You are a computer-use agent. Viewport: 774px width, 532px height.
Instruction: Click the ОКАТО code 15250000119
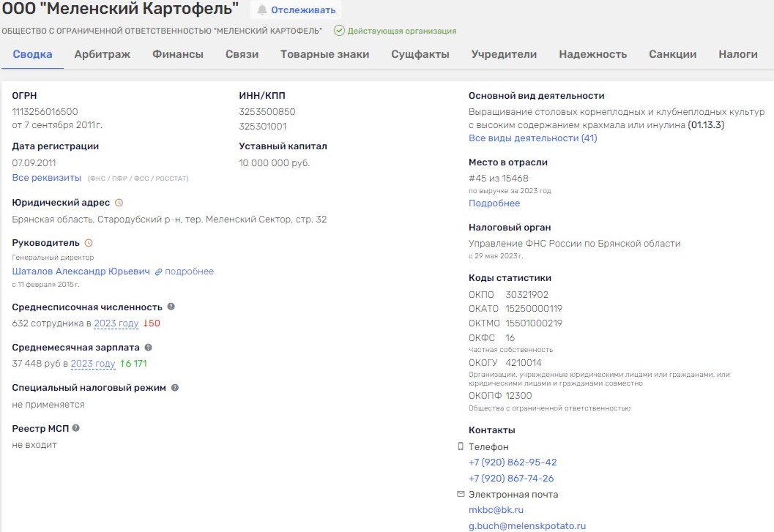[x=534, y=309]
